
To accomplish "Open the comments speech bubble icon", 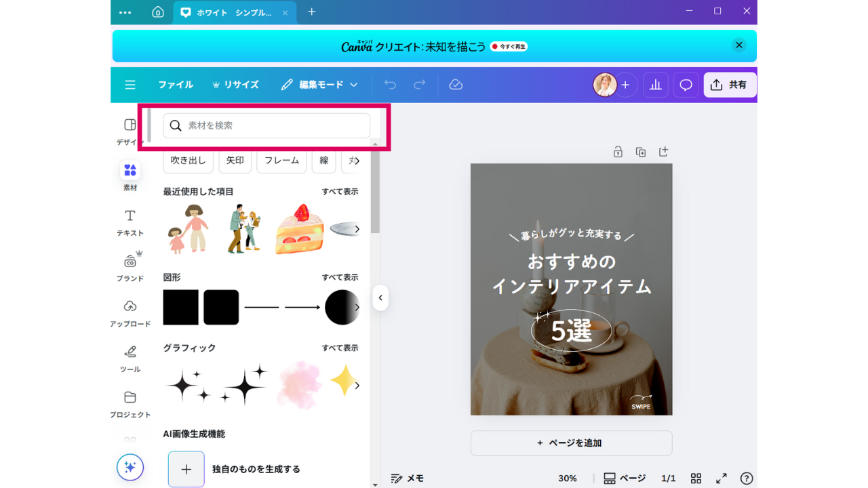I will coord(686,85).
